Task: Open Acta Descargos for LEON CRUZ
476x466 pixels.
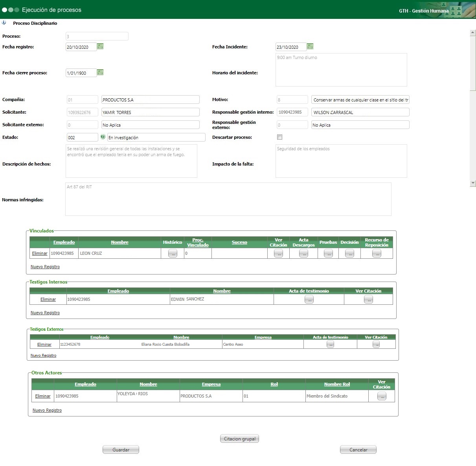Action: 303,254
